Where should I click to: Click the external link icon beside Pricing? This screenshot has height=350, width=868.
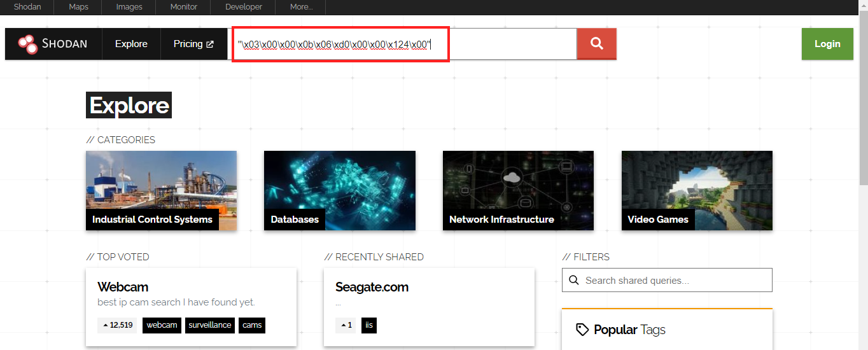[210, 44]
